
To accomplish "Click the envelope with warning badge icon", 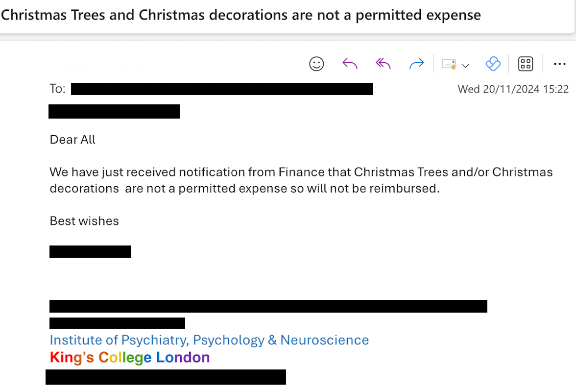I will [x=449, y=64].
